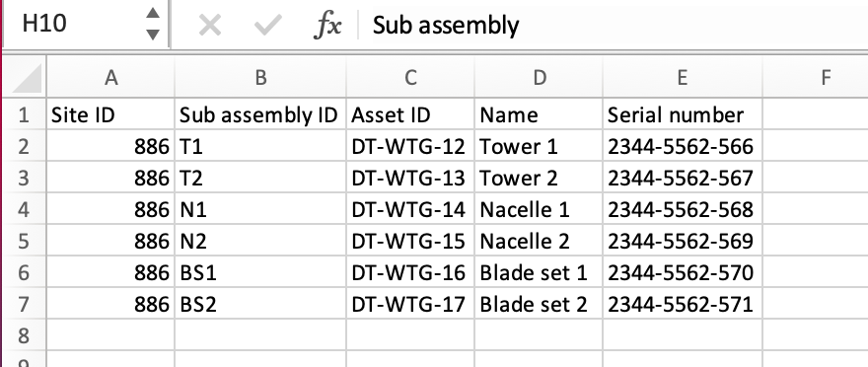Select the 'Nacelle 2' cell

coord(539,242)
